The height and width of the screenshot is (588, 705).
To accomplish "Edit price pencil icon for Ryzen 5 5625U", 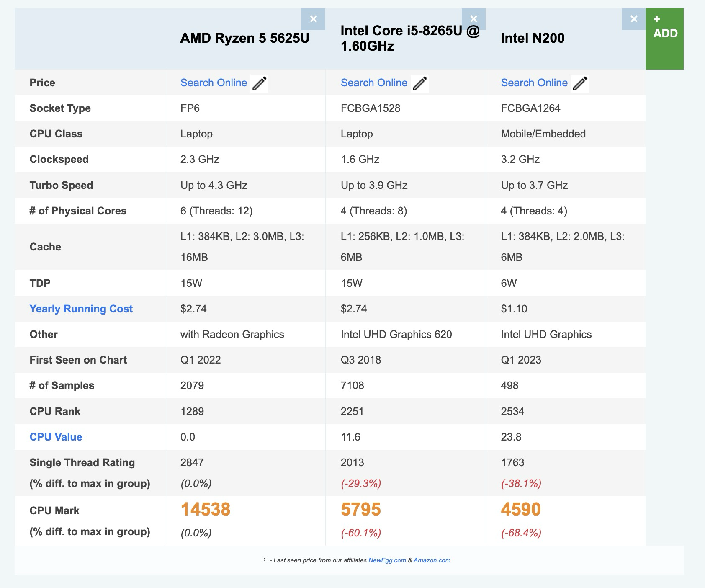I will coord(259,83).
